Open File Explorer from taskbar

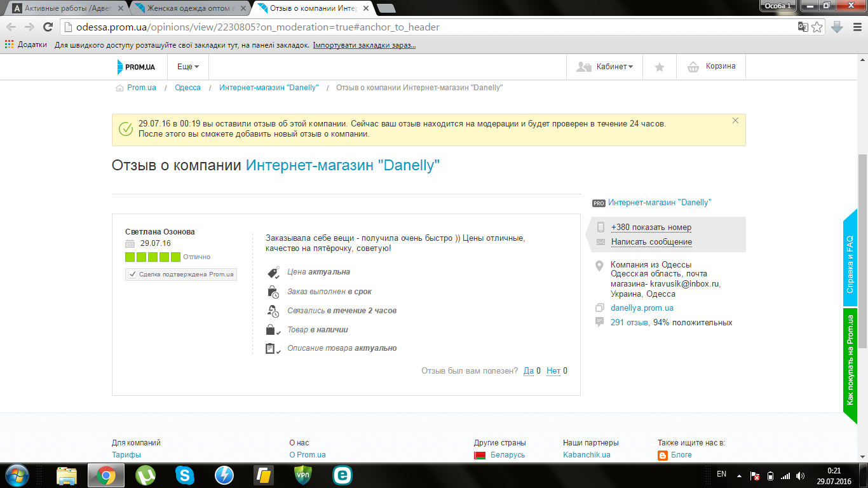[67, 475]
